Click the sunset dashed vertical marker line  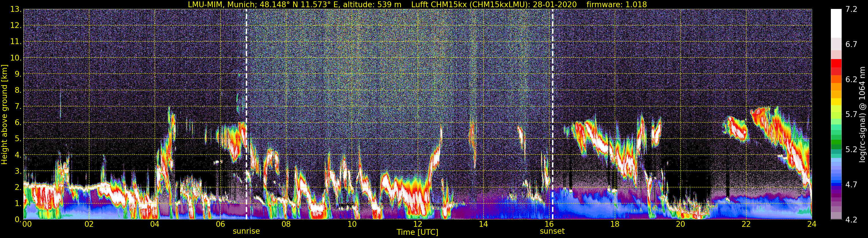(553, 114)
